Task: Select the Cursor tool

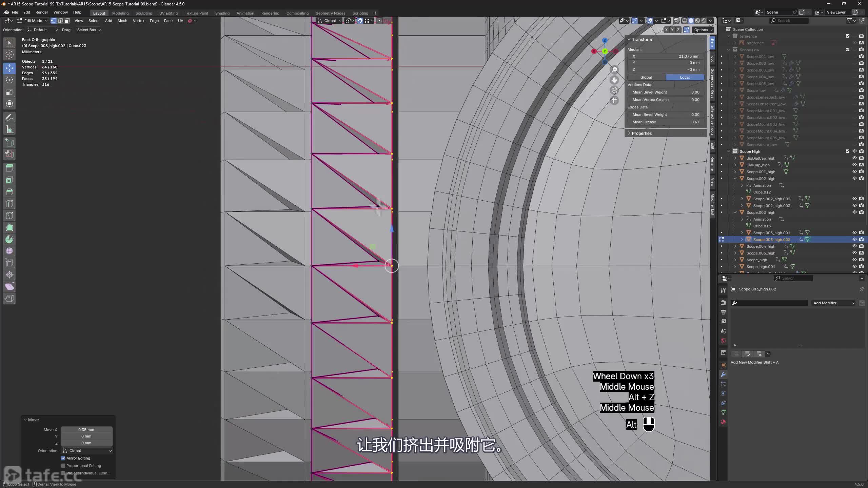Action: coord(9,55)
